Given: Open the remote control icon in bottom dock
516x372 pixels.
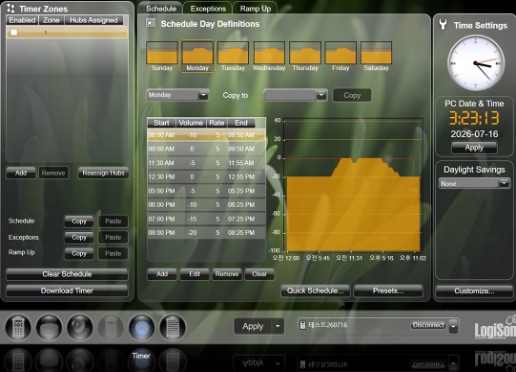Looking at the screenshot, I should click(x=18, y=327).
